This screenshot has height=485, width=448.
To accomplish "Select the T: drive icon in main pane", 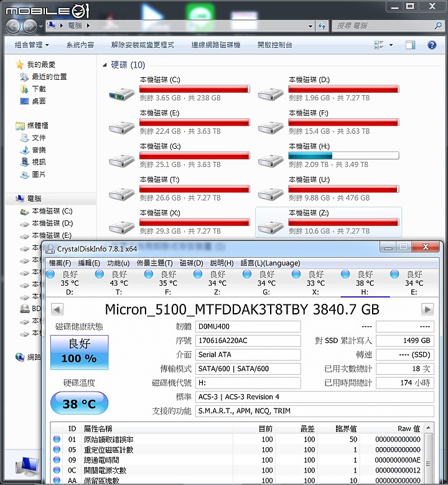I will 121,194.
